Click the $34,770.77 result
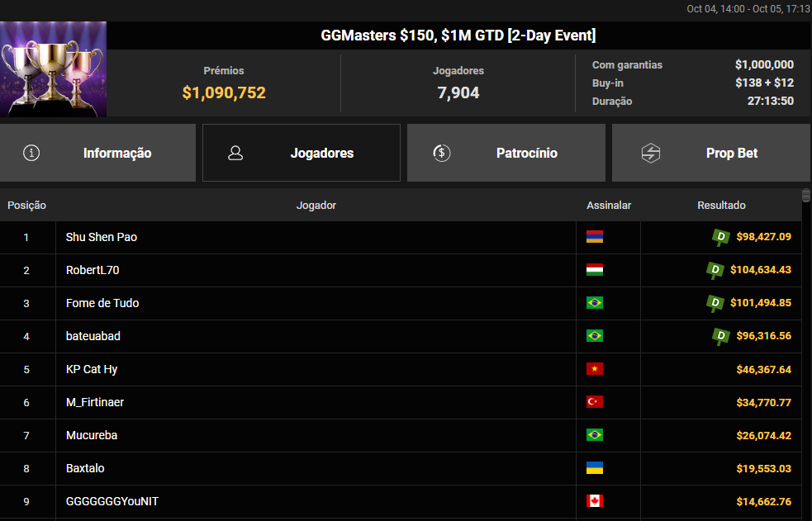Screen dimensions: 812x521 click(764, 403)
